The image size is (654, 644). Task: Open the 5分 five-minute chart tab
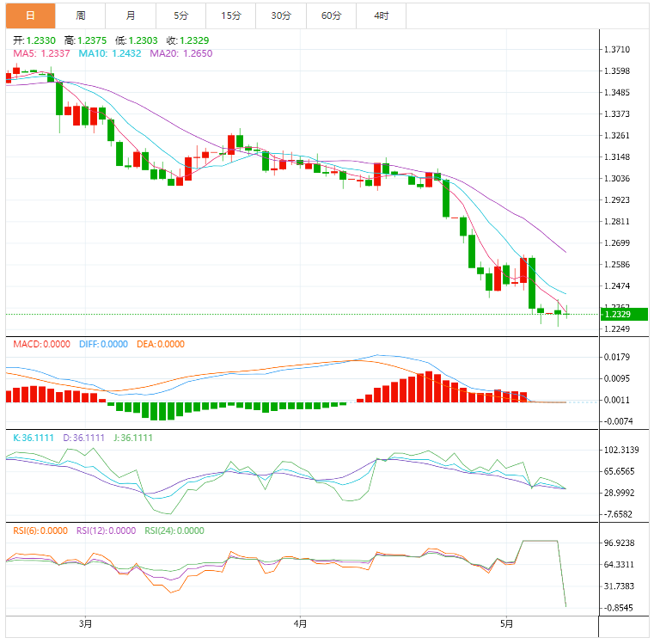(181, 15)
